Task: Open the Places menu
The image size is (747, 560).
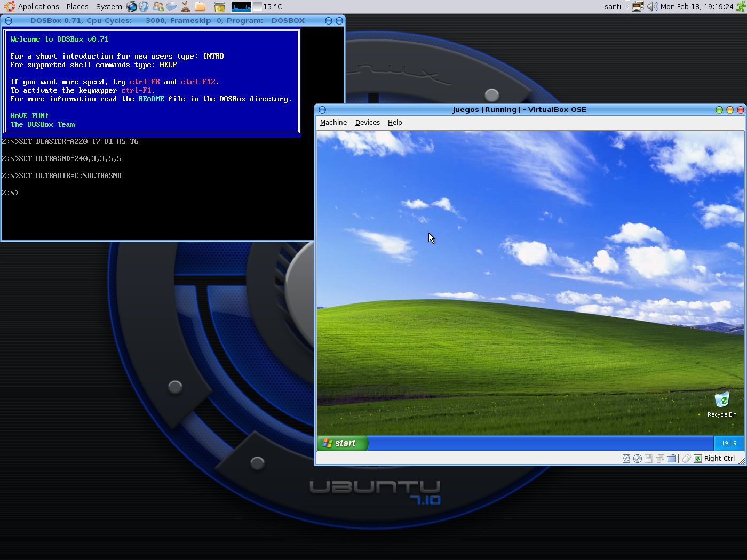Action: point(77,6)
